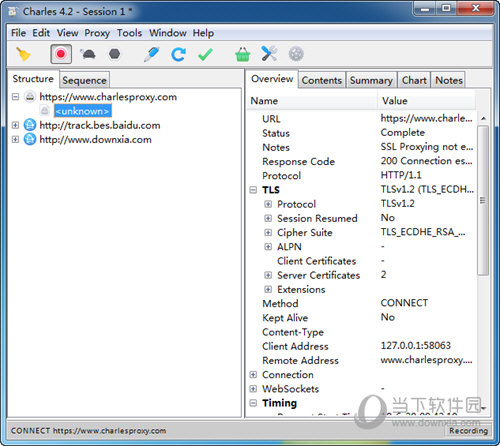Click the green basket publish icon
This screenshot has height=446, width=500.
tap(242, 54)
